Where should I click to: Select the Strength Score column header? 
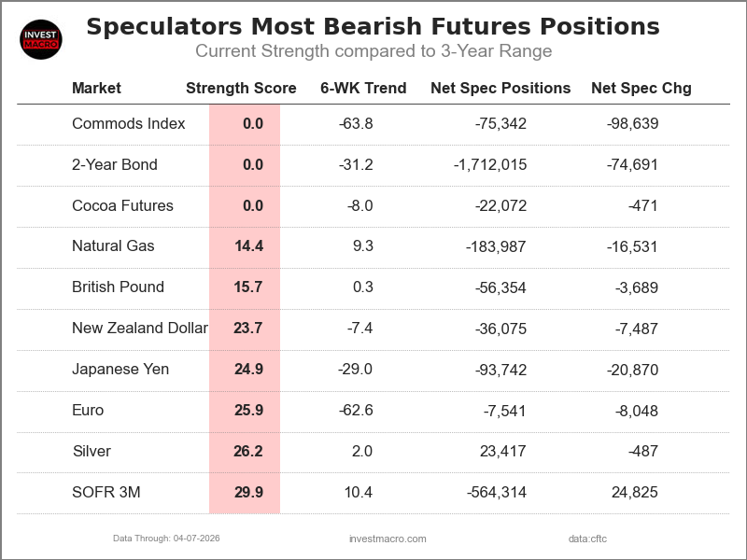click(241, 89)
